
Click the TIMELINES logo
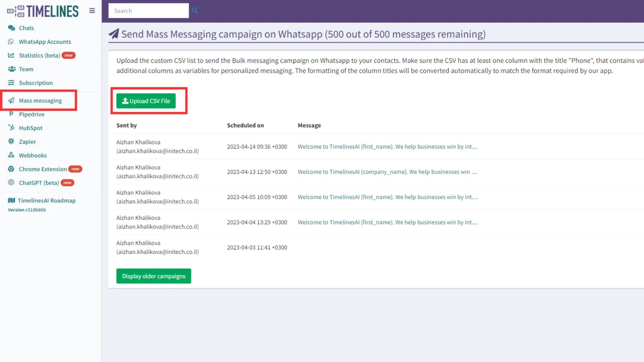pos(42,11)
